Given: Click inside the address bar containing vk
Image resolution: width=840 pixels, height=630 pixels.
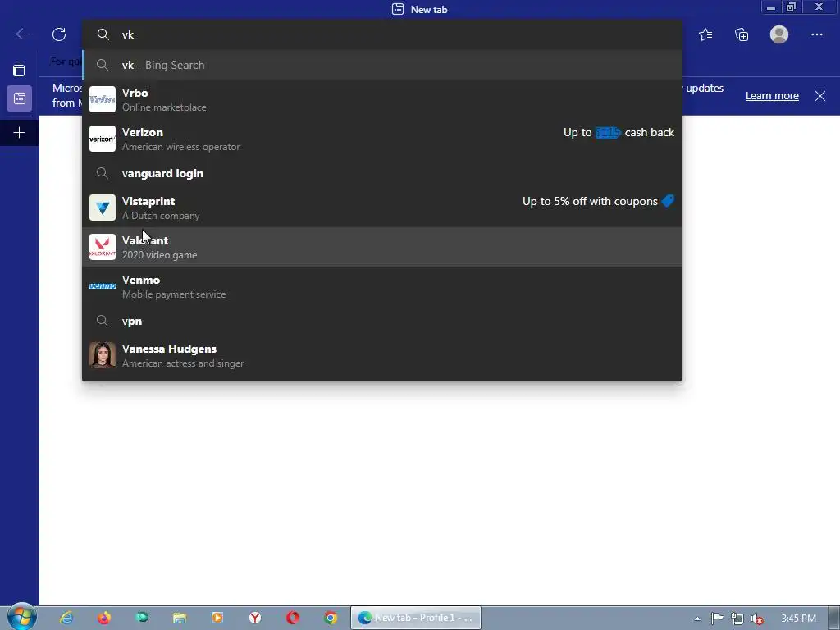Looking at the screenshot, I should click(x=382, y=34).
